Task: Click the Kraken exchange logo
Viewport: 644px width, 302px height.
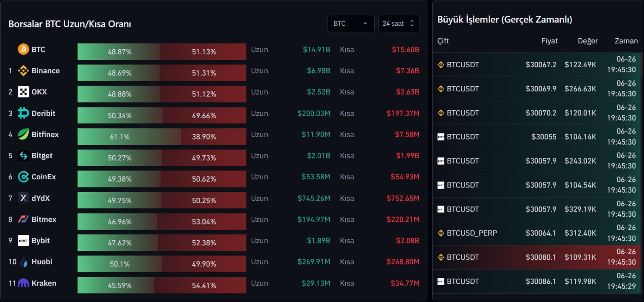Action: click(x=23, y=283)
